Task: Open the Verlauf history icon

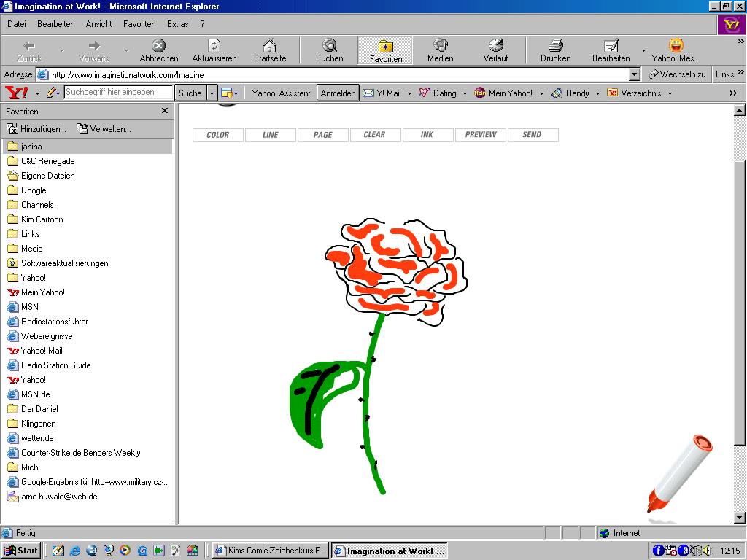Action: point(495,46)
